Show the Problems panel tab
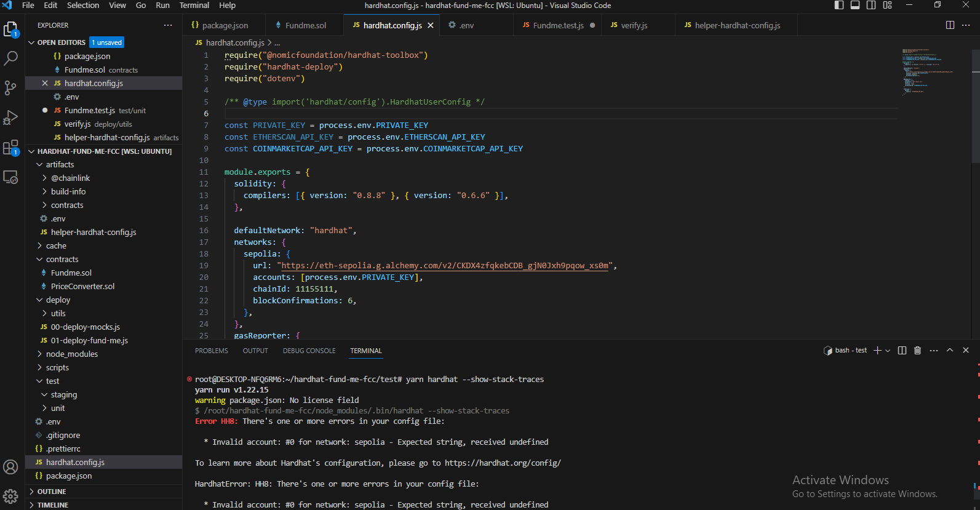This screenshot has height=510, width=980. coord(212,351)
